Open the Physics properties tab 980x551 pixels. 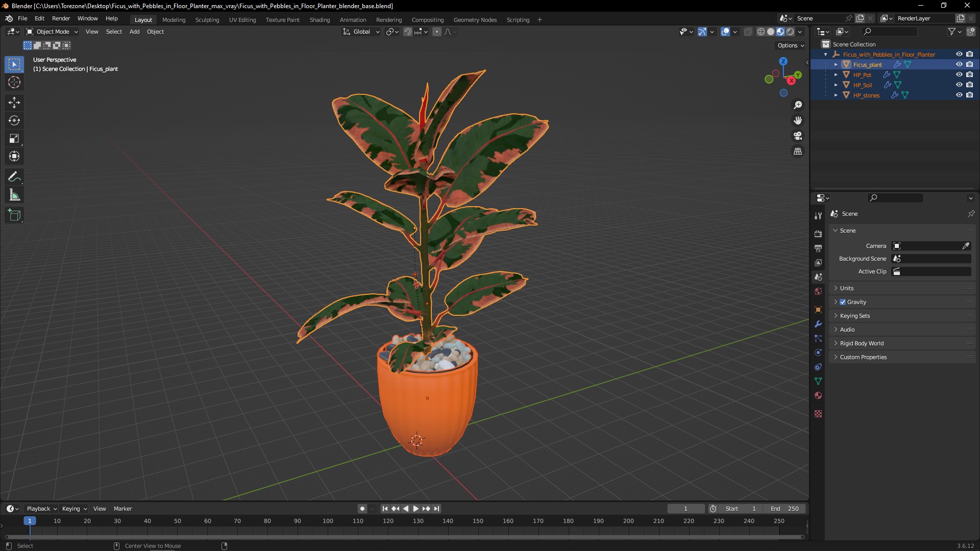pyautogui.click(x=818, y=353)
